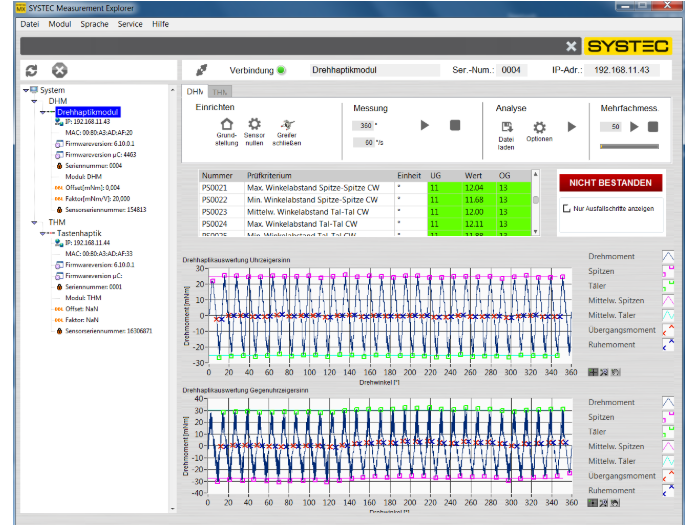
Task: Click the Grundstellung home icon
Action: pyautogui.click(x=227, y=124)
